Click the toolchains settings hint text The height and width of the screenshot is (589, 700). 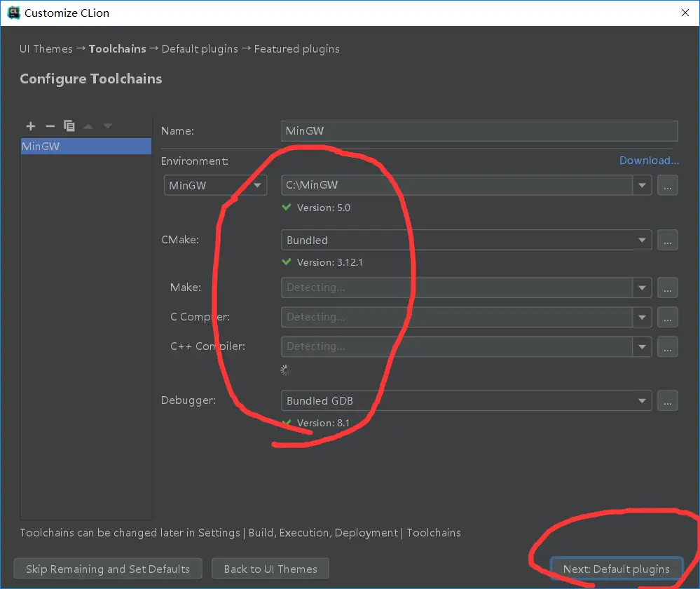[240, 533]
